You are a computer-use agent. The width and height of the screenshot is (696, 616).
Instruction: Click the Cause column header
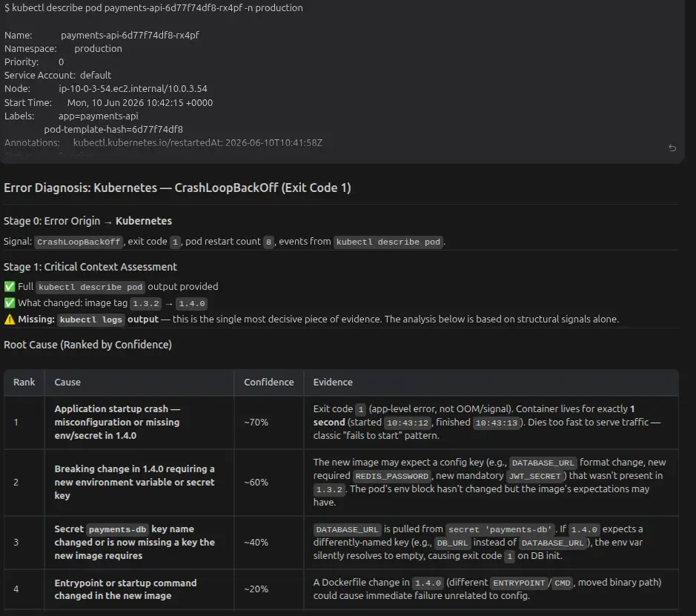pos(67,382)
